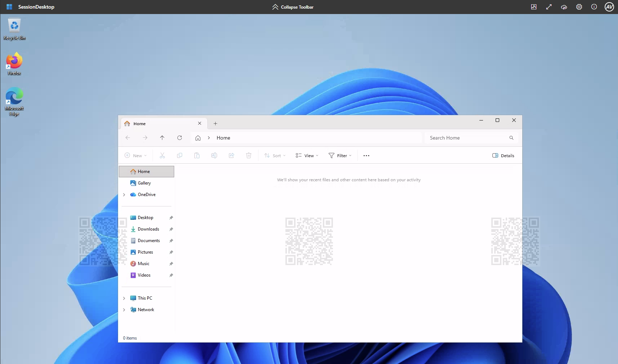Viewport: 618px width, 364px height.
Task: Select Firefox desktop shortcut
Action: [14, 64]
